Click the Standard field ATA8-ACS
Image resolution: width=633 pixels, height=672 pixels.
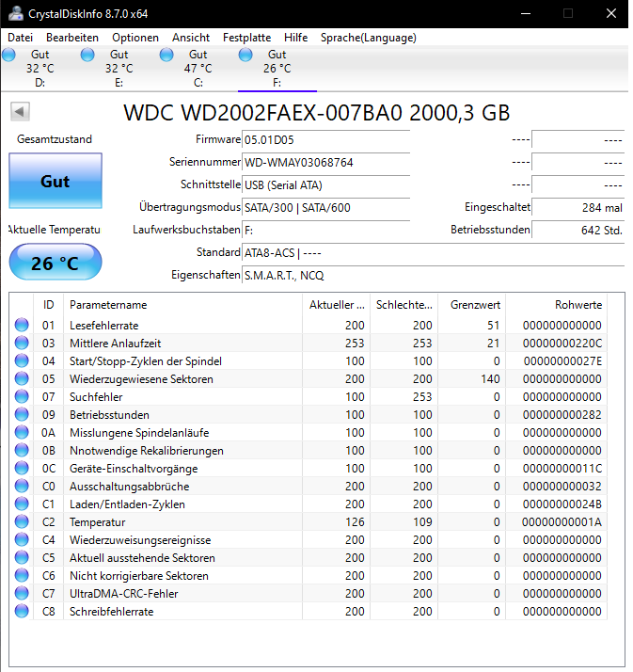coord(433,253)
